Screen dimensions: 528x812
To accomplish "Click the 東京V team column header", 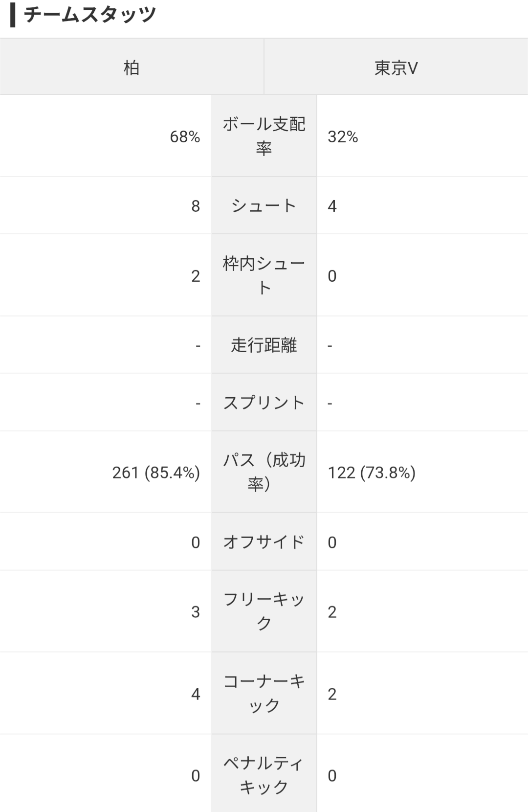I will click(x=396, y=68).
